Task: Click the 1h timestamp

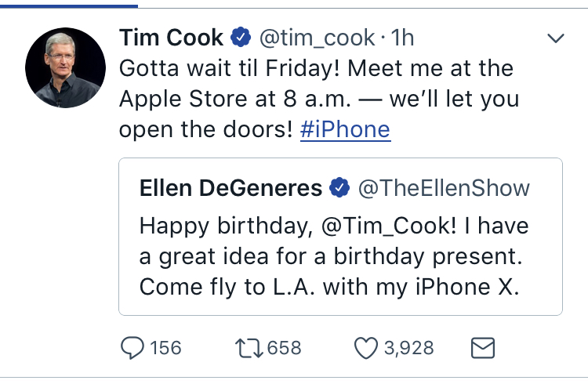Action: pyautogui.click(x=402, y=38)
